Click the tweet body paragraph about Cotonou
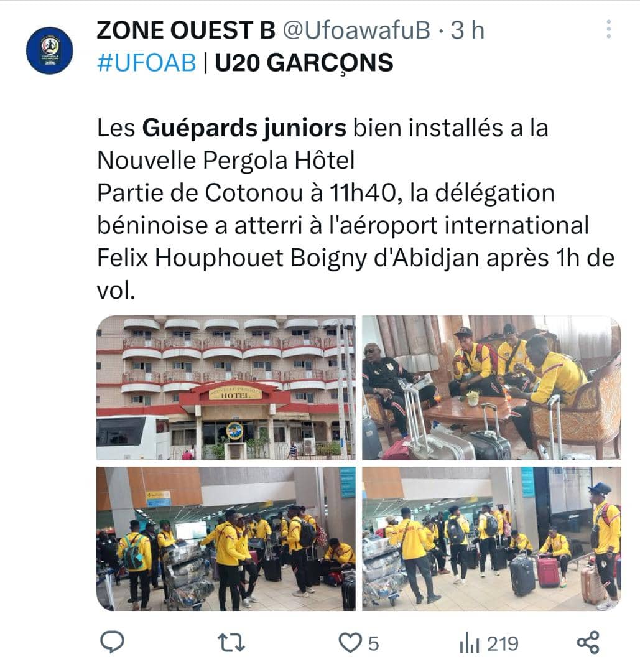 pyautogui.click(x=356, y=209)
